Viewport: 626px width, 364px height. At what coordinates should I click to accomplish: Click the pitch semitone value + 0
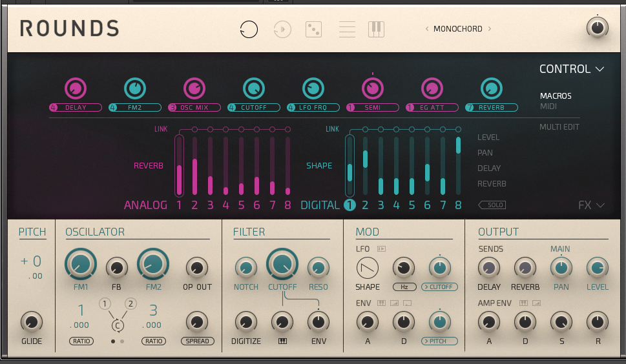(31, 261)
